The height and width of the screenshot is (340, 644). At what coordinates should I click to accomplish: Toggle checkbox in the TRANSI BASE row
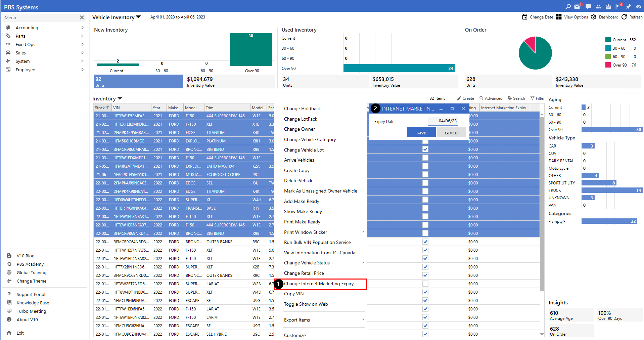click(425, 208)
